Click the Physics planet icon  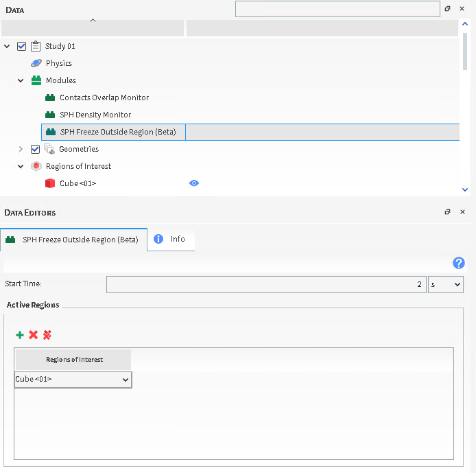[x=36, y=63]
